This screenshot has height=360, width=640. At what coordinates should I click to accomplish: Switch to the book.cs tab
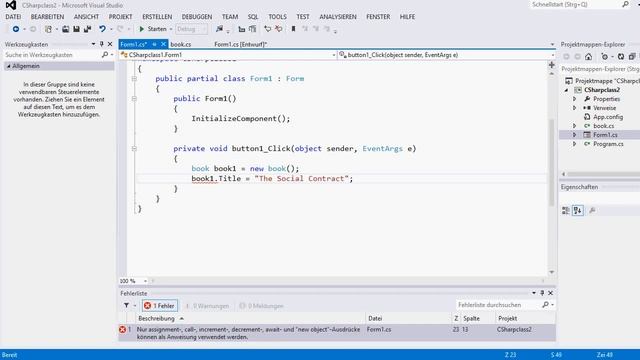point(181,44)
